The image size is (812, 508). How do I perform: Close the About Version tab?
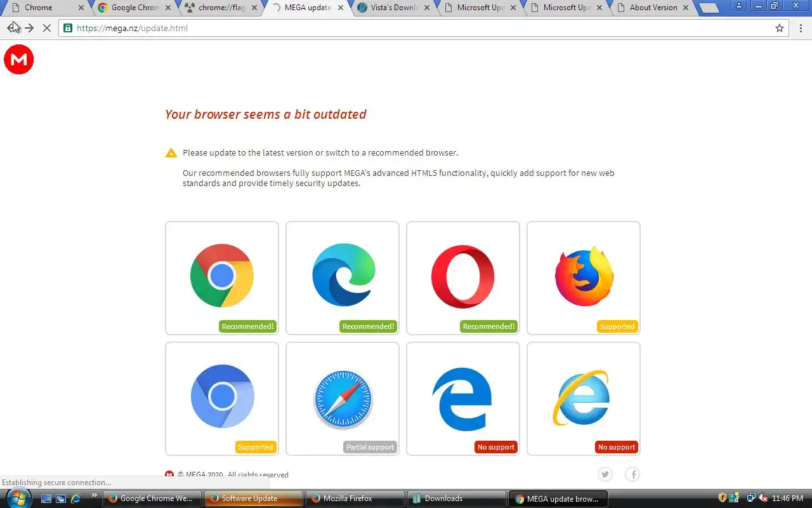click(x=685, y=8)
